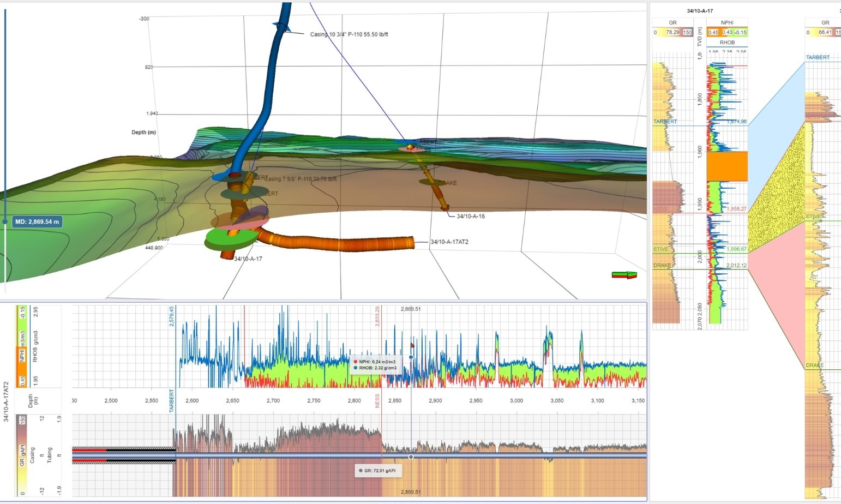Click the 34/10-A-17 well track title

700,11
